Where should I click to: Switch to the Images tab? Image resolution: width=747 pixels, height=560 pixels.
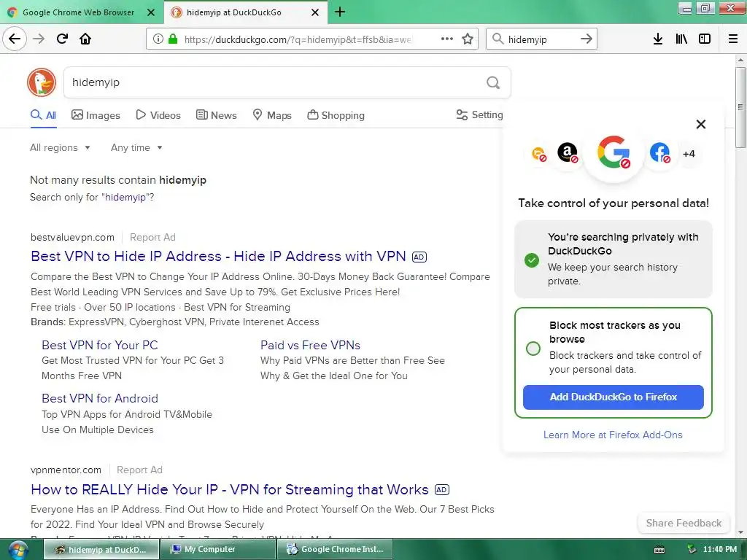[96, 115]
